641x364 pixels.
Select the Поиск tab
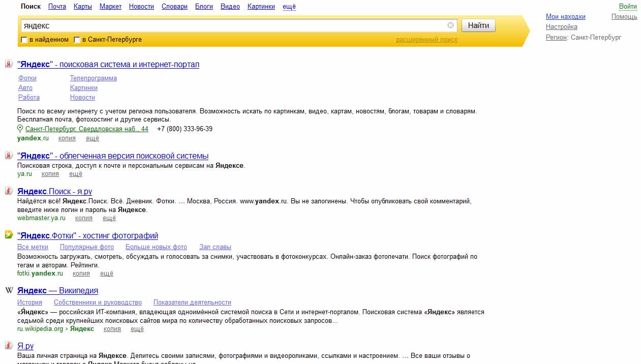click(x=30, y=7)
